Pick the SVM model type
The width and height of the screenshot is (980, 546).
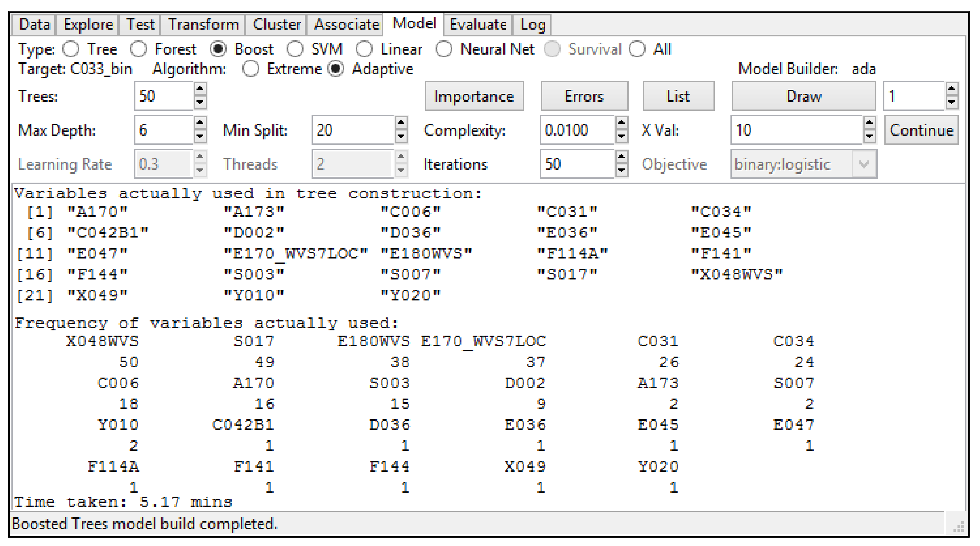point(295,49)
